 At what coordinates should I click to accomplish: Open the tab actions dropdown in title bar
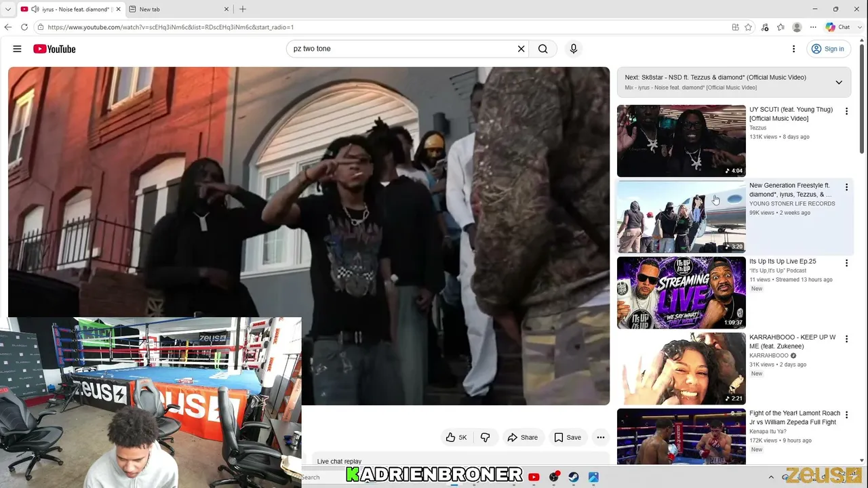click(x=8, y=9)
